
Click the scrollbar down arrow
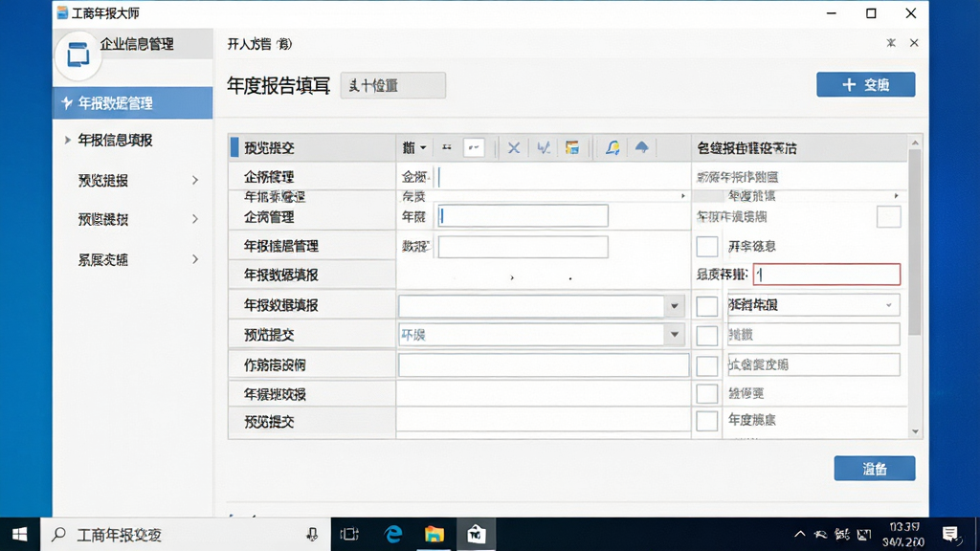[915, 431]
